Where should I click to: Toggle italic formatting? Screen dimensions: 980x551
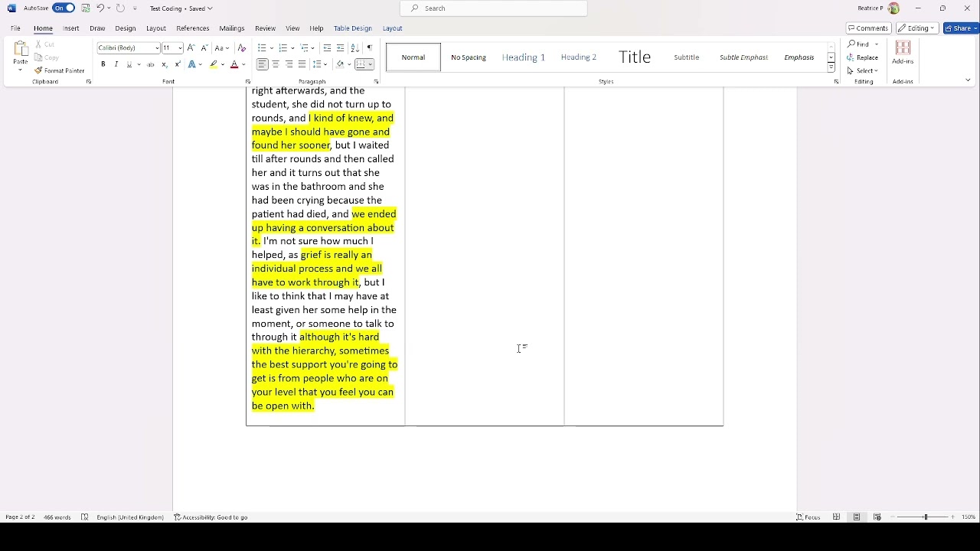(x=116, y=65)
